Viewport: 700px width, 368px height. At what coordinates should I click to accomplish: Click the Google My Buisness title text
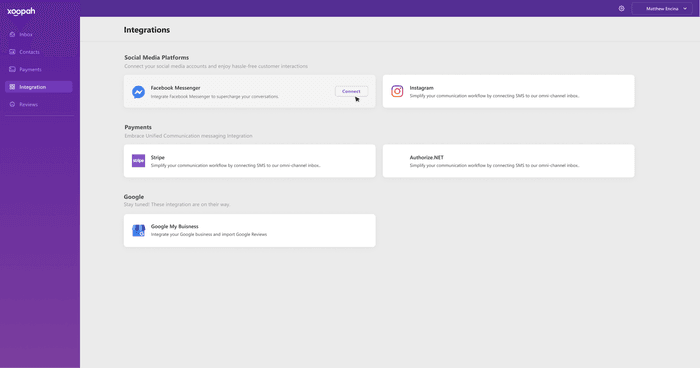[175, 226]
